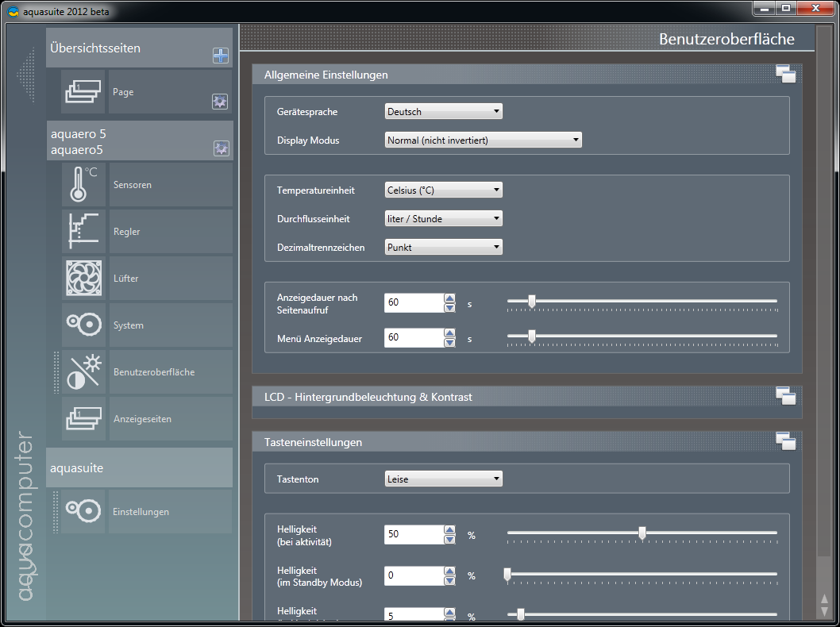Select Sensoren in sidebar
This screenshot has height=627, width=840.
pos(171,184)
